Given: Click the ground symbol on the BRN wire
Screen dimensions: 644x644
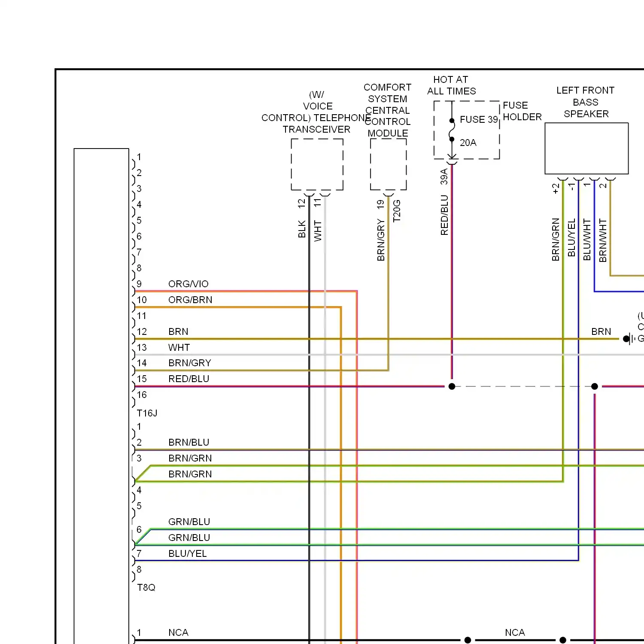Looking at the screenshot, I should click(x=630, y=339).
